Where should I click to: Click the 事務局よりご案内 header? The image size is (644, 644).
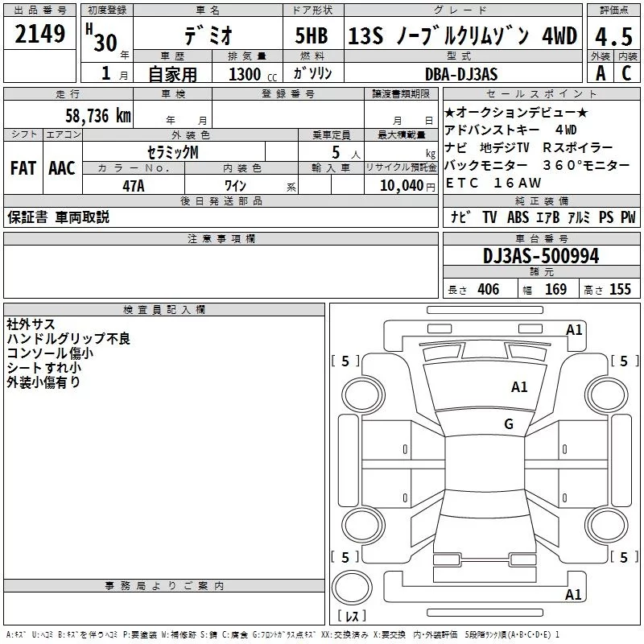tap(164, 586)
